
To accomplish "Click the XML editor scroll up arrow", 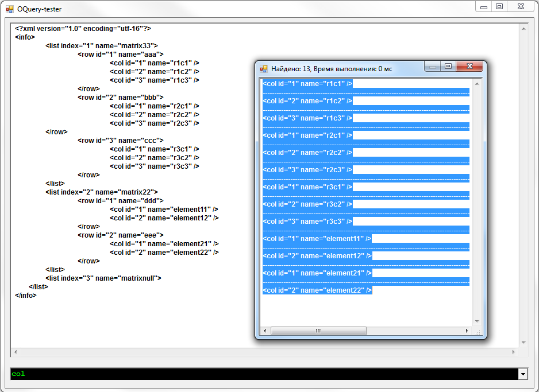I will tap(523, 28).
